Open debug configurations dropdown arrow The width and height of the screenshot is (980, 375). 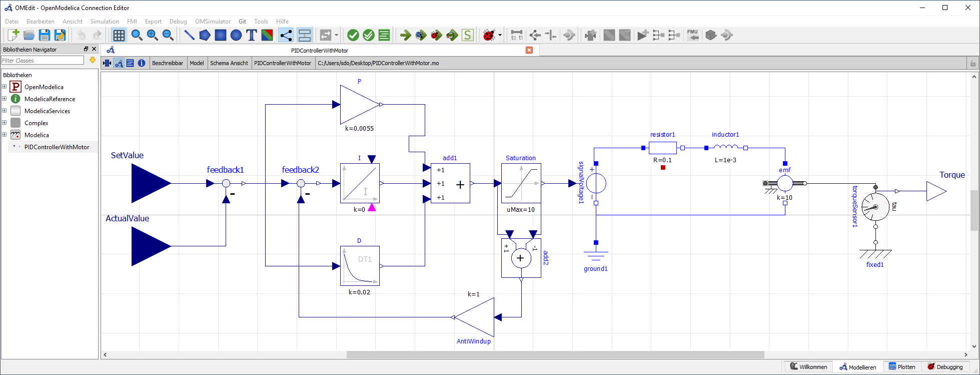point(500,35)
